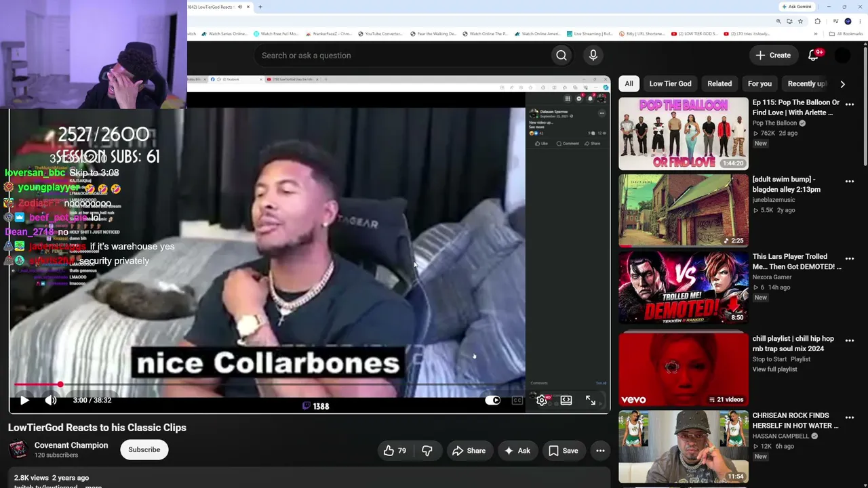The width and height of the screenshot is (868, 488).
Task: Open options for Pop The Balloon video
Action: pyautogui.click(x=850, y=104)
